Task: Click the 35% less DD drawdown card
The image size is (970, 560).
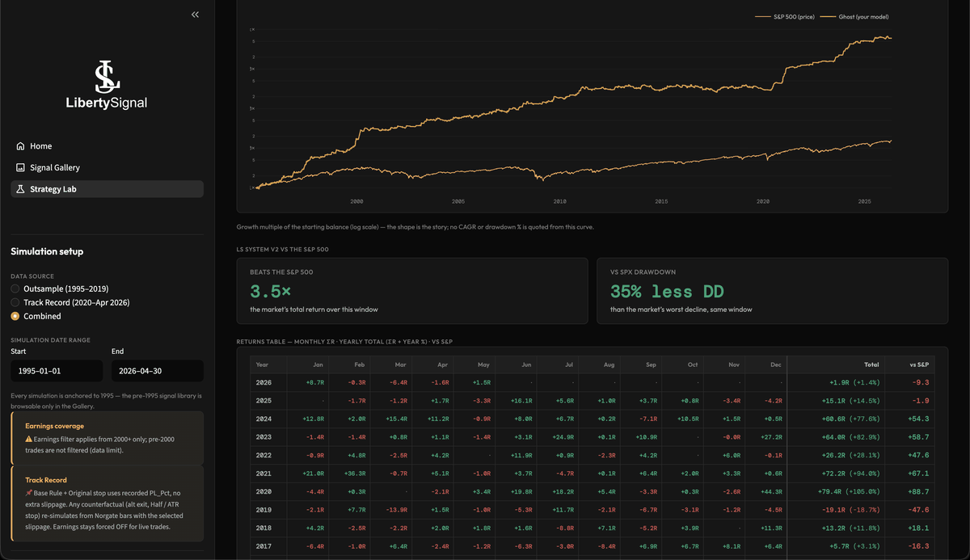Action: click(x=772, y=291)
